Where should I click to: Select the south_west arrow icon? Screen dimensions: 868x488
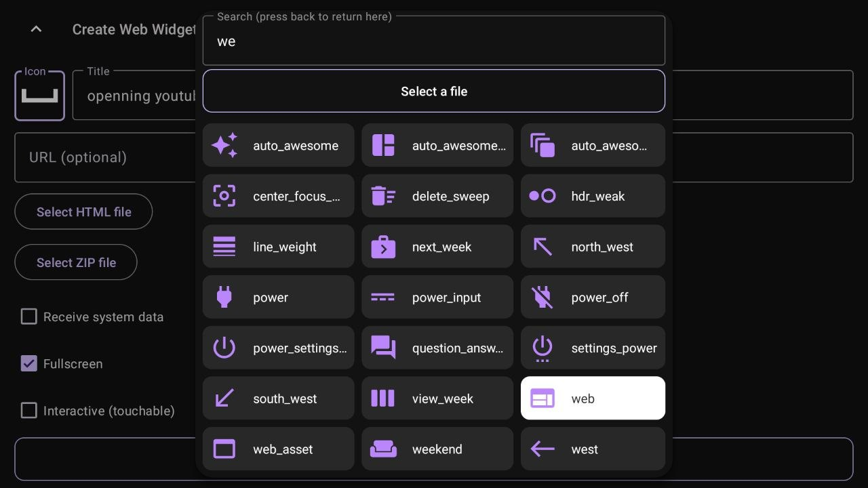278,399
